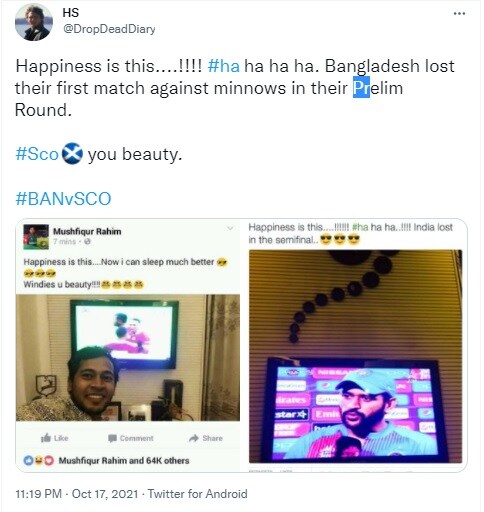Click the Twitter for Android source label
Screen dimensions: 484x512
197,494
